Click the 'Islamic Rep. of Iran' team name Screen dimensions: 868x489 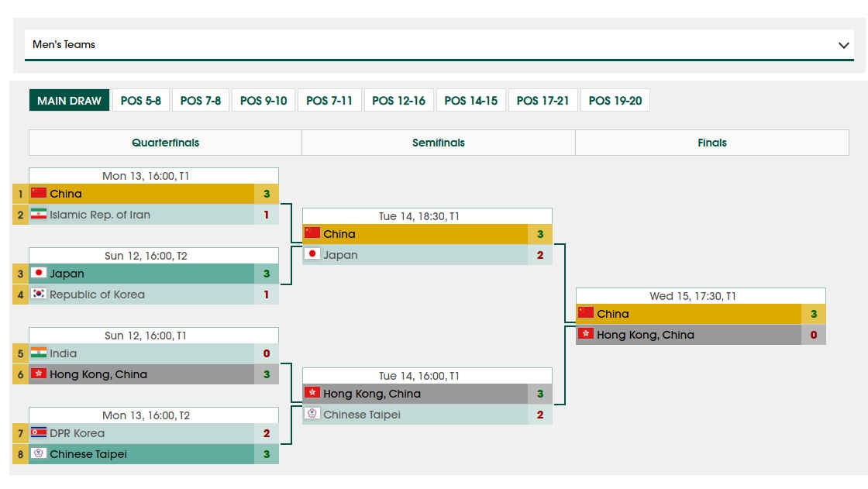(100, 215)
